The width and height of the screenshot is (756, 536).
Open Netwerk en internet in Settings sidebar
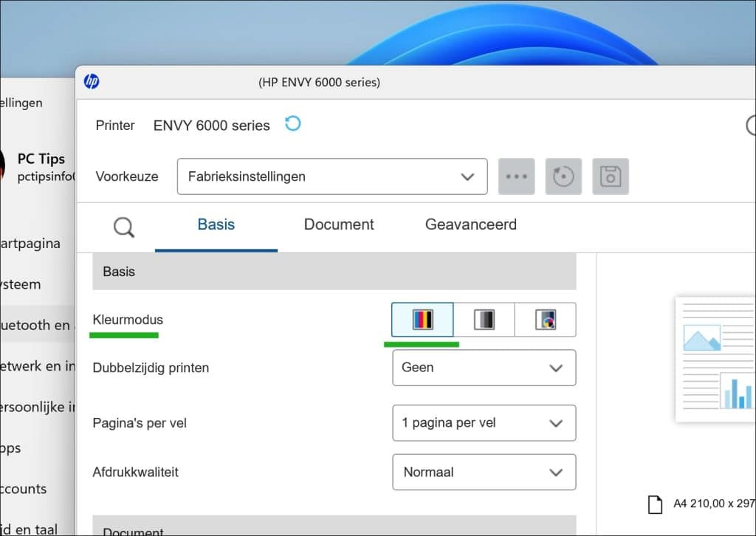[x=38, y=366]
